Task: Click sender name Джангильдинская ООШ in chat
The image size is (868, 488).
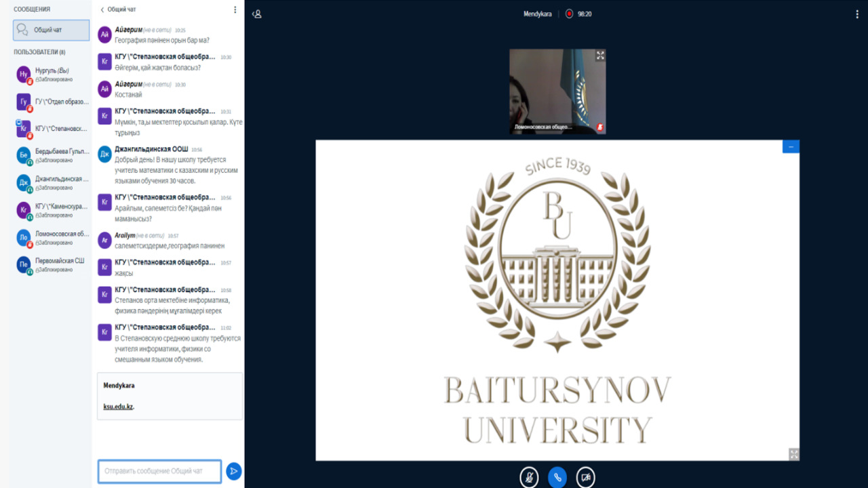Action: [151, 148]
